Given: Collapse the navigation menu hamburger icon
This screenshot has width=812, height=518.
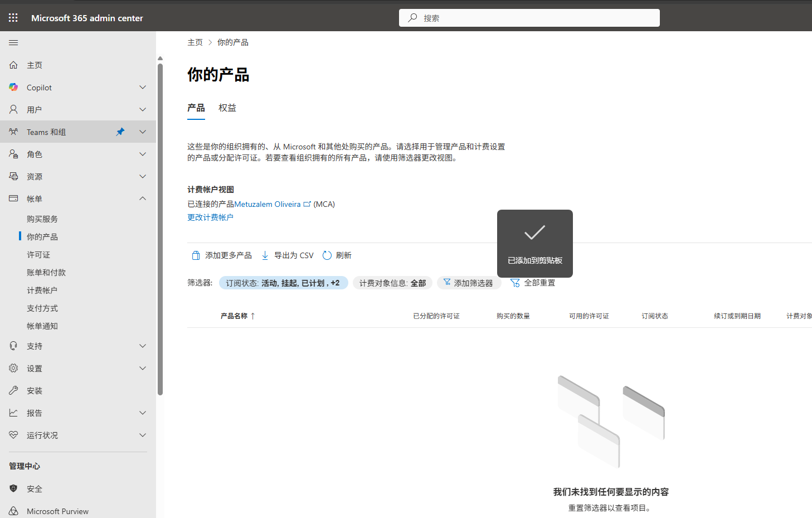Looking at the screenshot, I should [13, 43].
